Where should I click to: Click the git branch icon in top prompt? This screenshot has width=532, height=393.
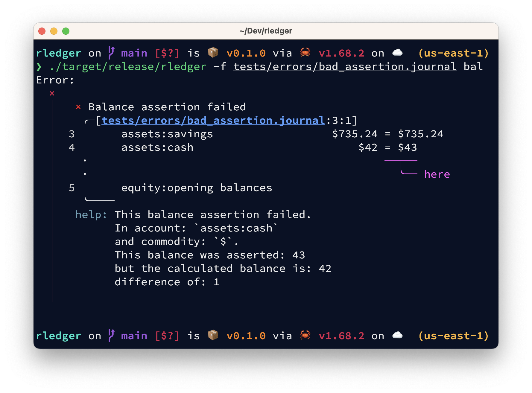[111, 53]
